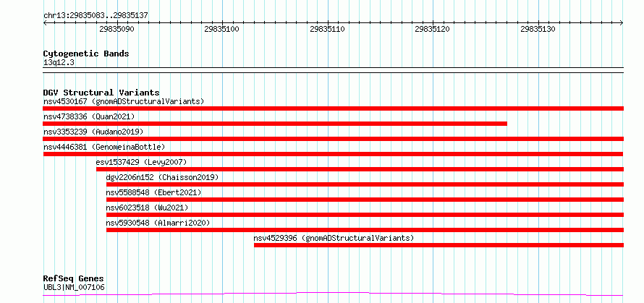Click ruler tick label 29835130

coord(538,29)
